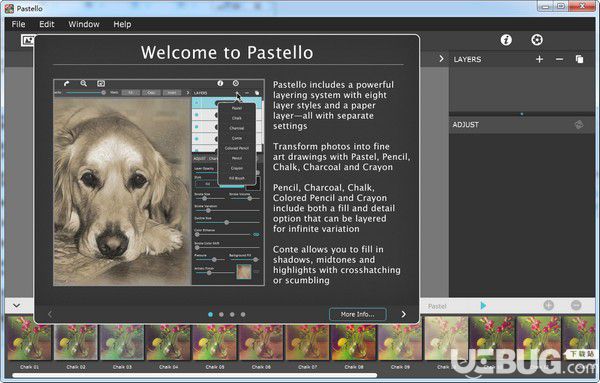Remove layer with minus icon

pyautogui.click(x=559, y=59)
